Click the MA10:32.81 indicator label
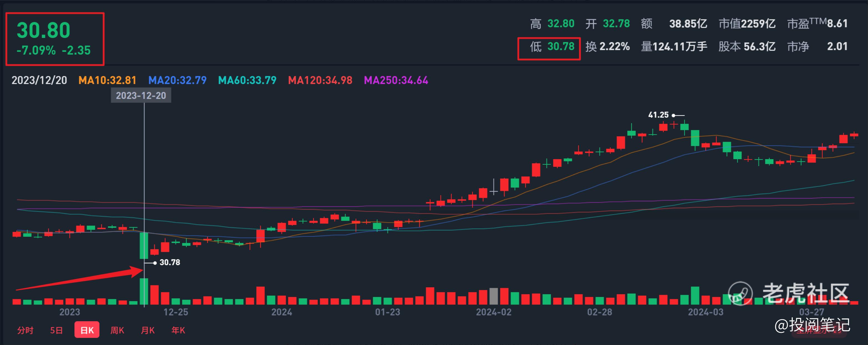This screenshot has width=868, height=345. click(107, 80)
